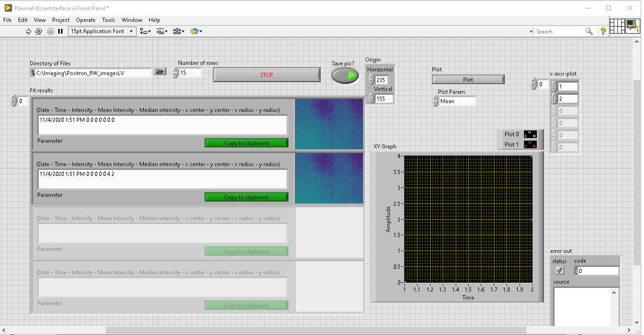Toggle the error out status indicator
644x335 pixels.
pos(560,271)
